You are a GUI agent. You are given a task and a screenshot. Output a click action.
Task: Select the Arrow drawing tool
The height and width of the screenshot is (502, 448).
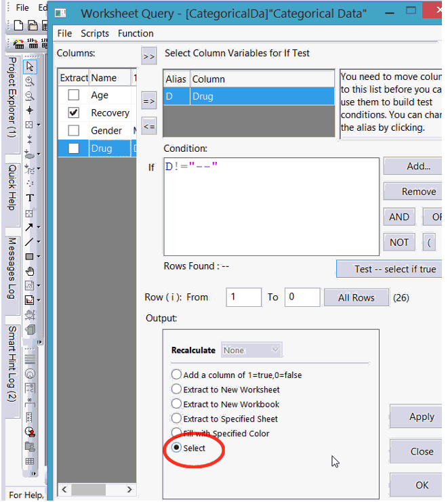29,228
